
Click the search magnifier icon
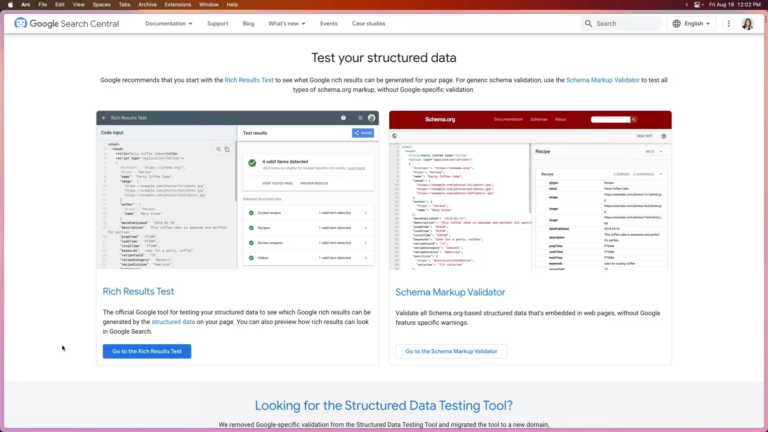click(x=588, y=24)
